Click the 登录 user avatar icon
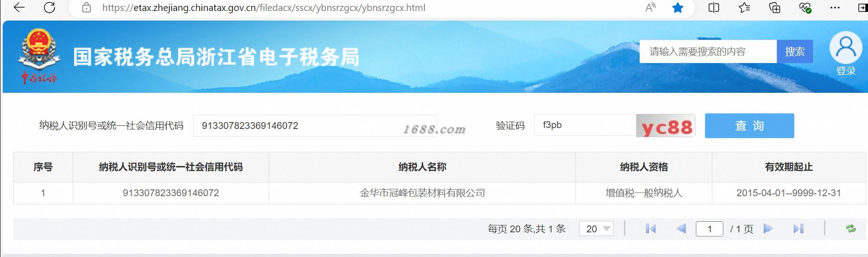 click(x=846, y=48)
